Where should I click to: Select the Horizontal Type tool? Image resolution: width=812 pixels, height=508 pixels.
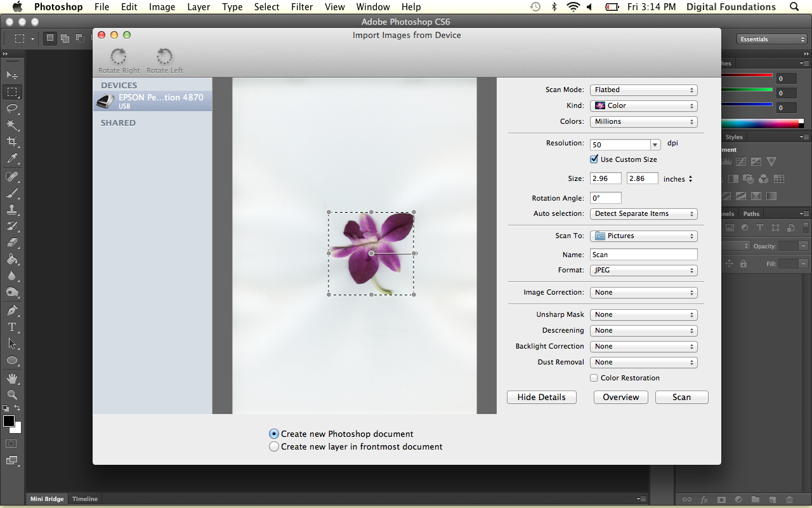(12, 327)
